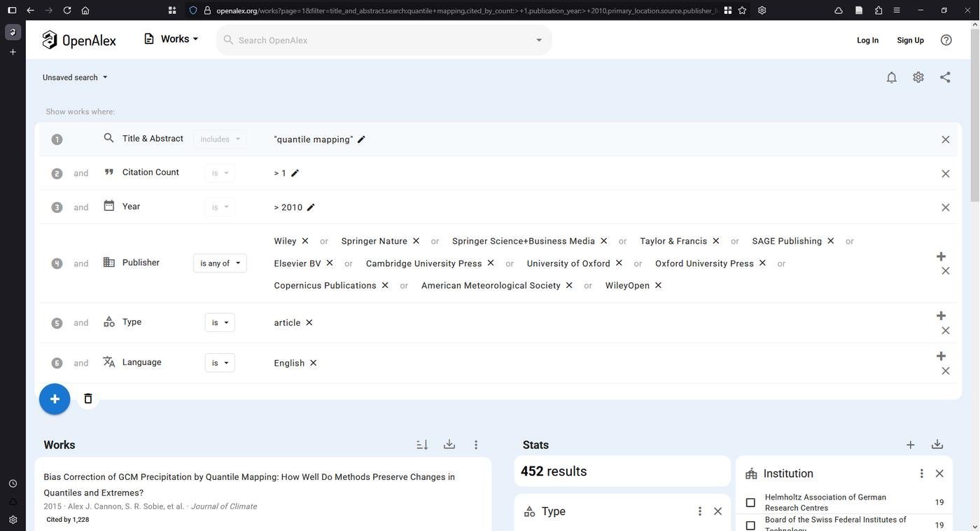Remove the Language filter row

coord(945,371)
